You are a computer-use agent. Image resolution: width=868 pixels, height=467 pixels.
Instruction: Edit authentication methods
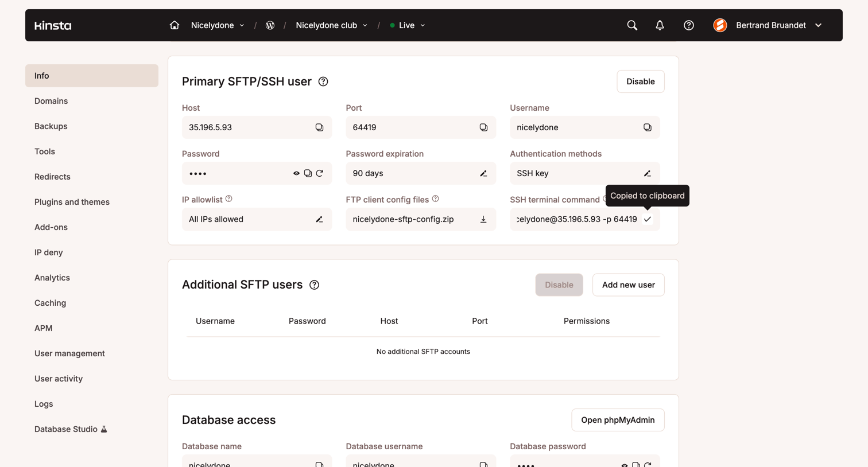pyautogui.click(x=648, y=173)
